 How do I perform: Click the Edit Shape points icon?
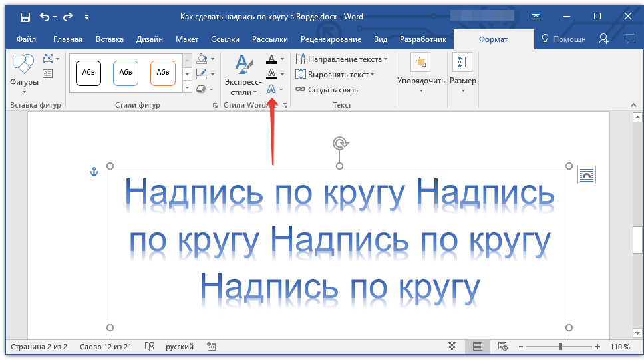pyautogui.click(x=48, y=59)
